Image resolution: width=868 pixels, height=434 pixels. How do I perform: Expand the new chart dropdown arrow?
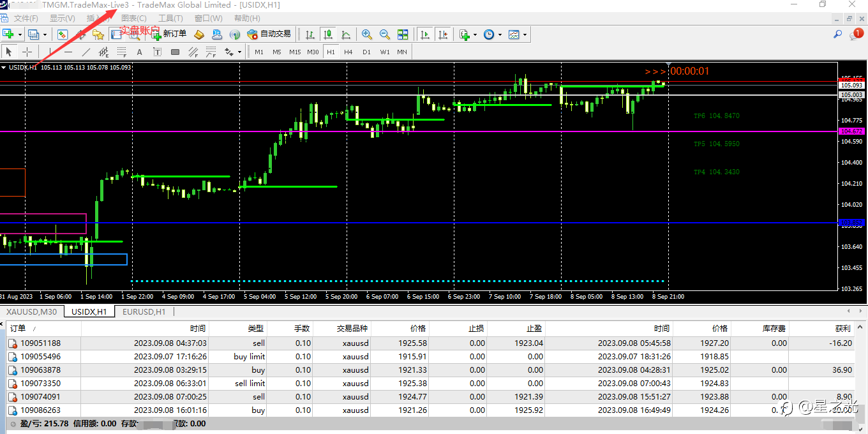tap(20, 34)
